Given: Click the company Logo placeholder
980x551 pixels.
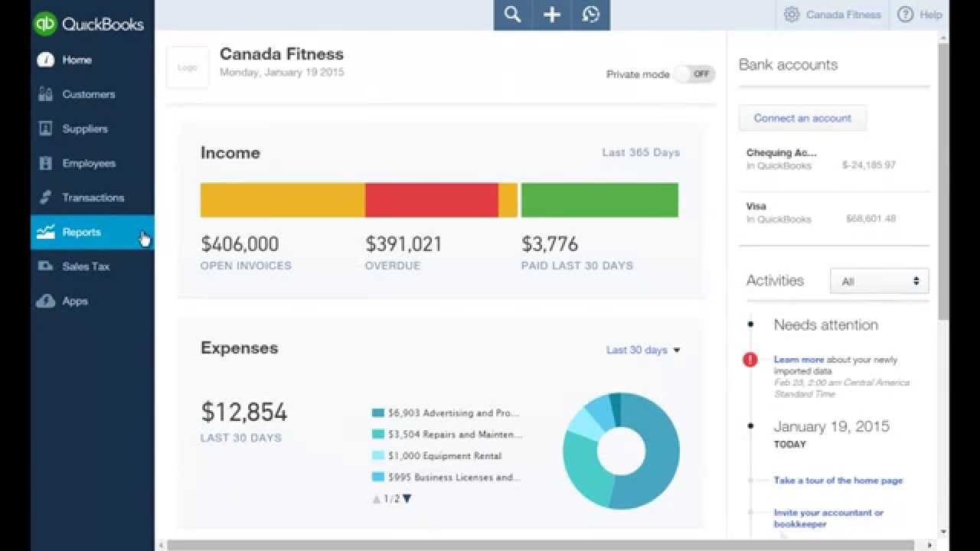Looking at the screenshot, I should tap(188, 67).
